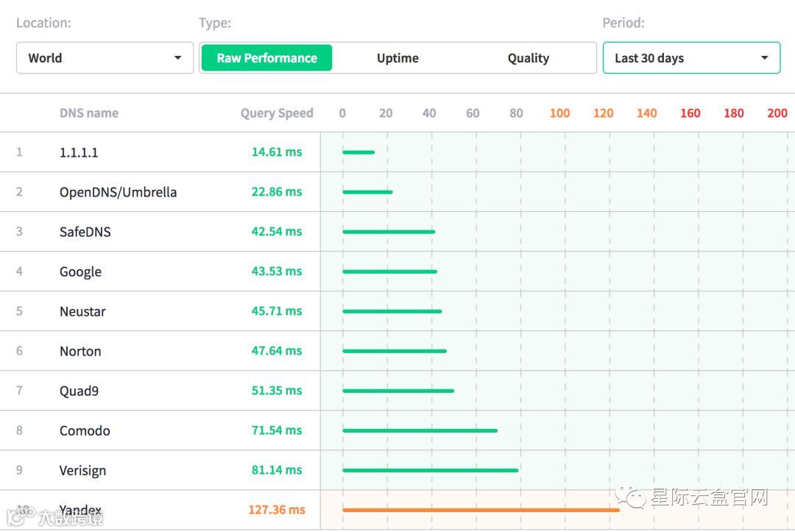Switch to the Uptime tab

397,57
